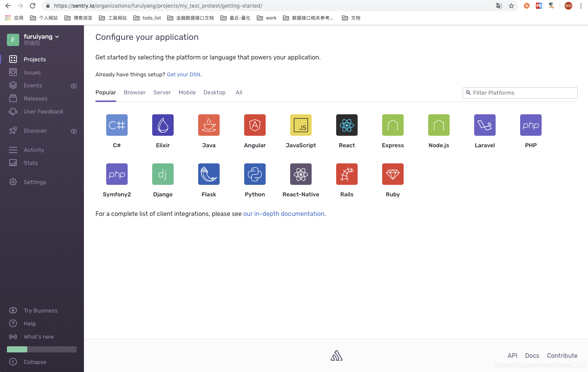Pick the Java platform icon

point(209,125)
